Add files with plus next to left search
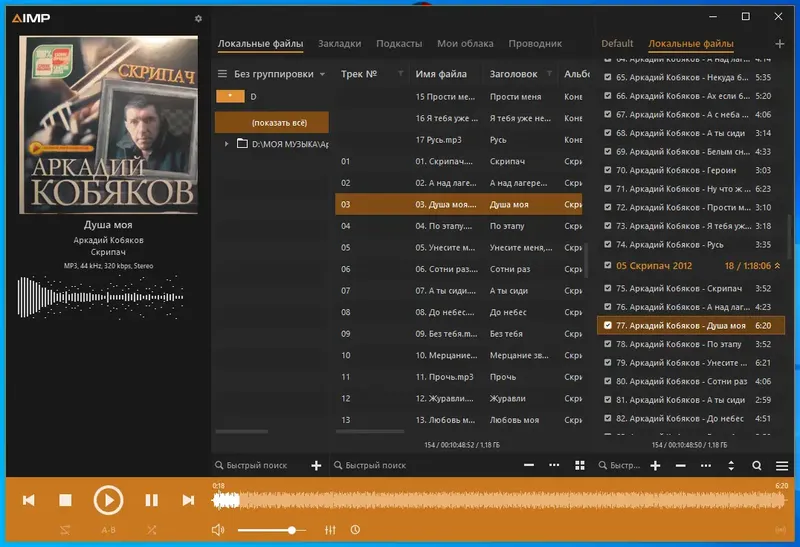 [x=316, y=465]
